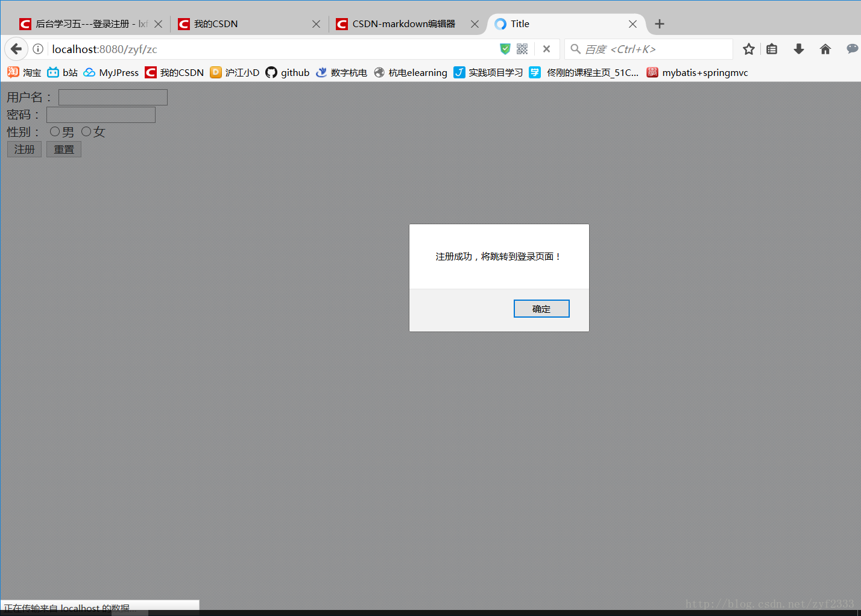Click the 密码 input field

[101, 115]
